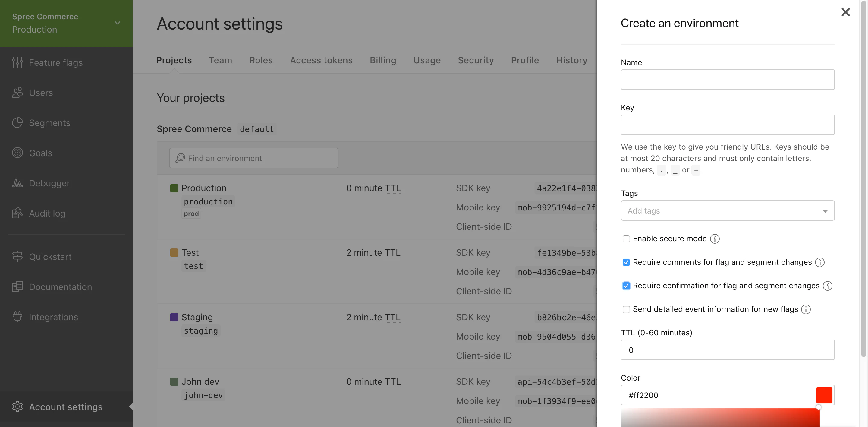The height and width of the screenshot is (427, 868).
Task: Click the green Production environment color square
Action: click(174, 188)
